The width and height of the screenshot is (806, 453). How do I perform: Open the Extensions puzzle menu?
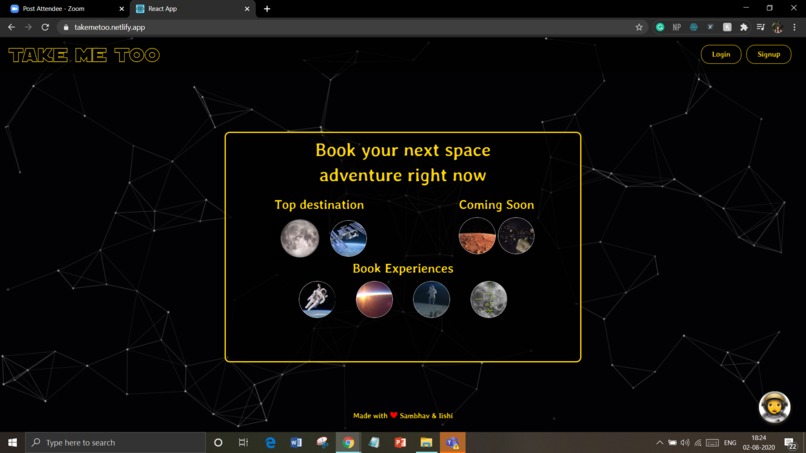[x=744, y=27]
